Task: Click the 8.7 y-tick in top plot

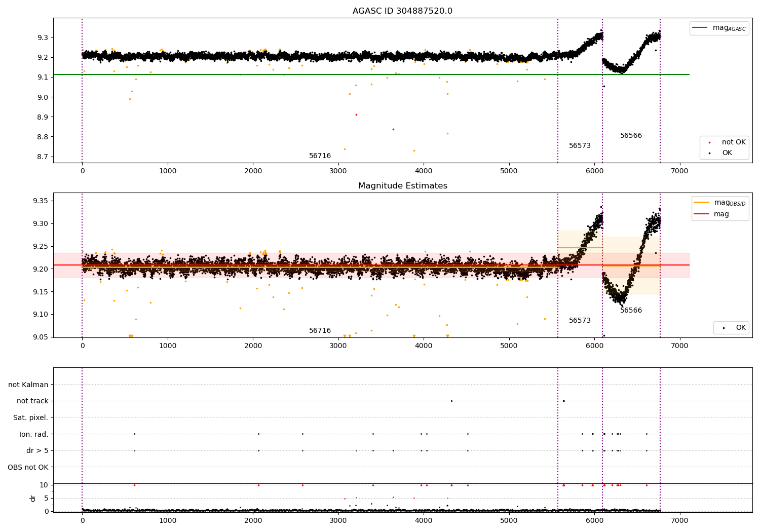Action: 43,157
